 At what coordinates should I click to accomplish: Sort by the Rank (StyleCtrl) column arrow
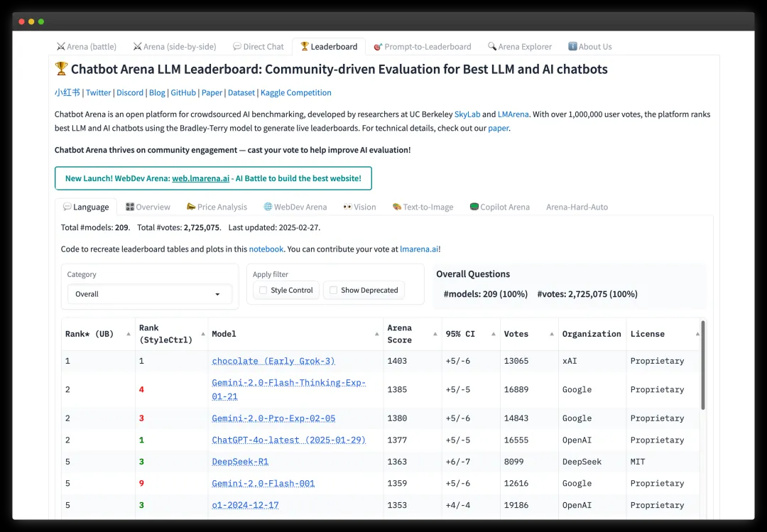click(203, 334)
